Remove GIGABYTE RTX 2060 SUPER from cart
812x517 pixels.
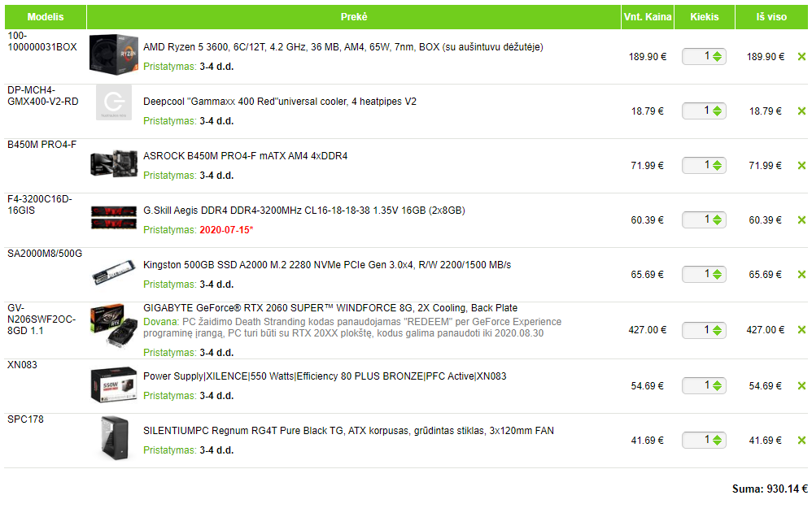pyautogui.click(x=801, y=330)
